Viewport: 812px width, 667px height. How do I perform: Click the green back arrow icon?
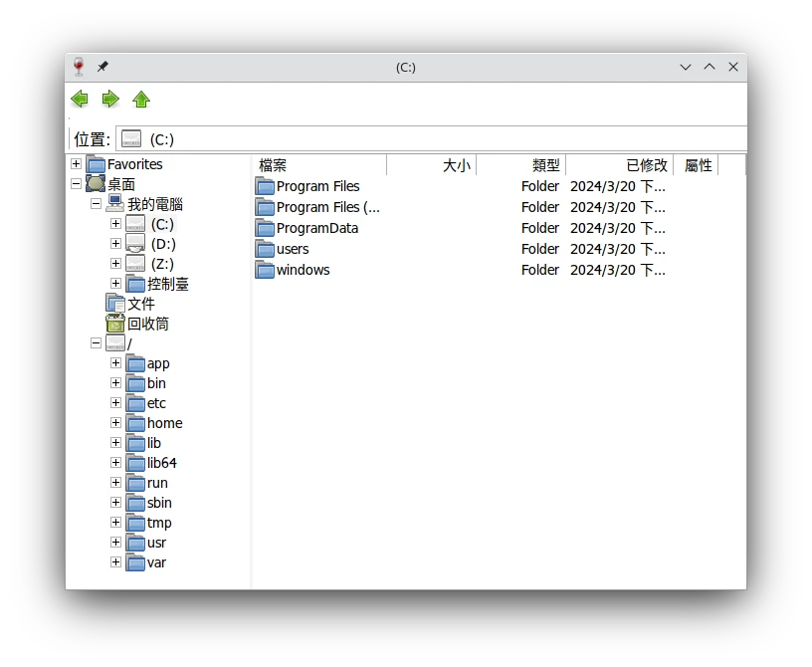80,99
